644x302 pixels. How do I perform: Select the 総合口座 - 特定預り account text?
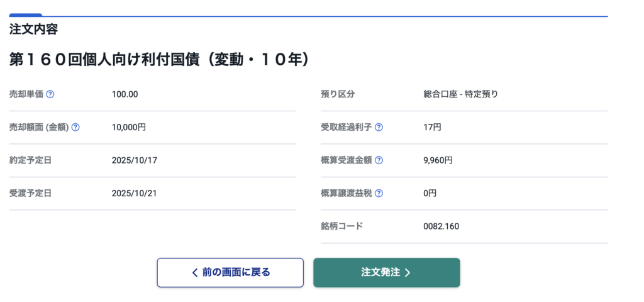pos(460,94)
